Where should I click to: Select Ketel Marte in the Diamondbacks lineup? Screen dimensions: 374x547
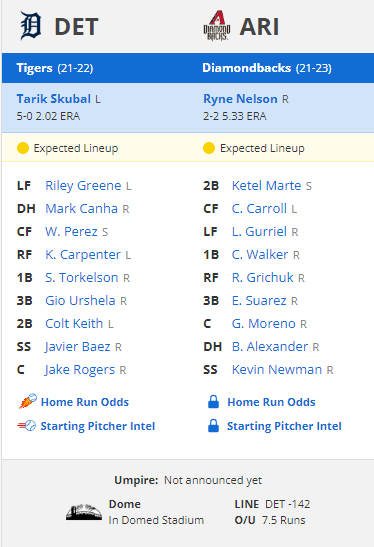(267, 186)
